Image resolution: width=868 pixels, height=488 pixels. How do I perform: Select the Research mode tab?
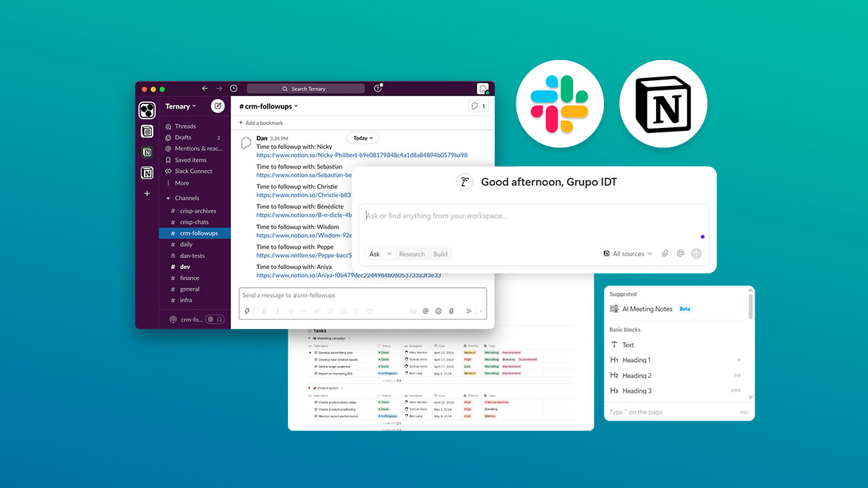click(412, 254)
